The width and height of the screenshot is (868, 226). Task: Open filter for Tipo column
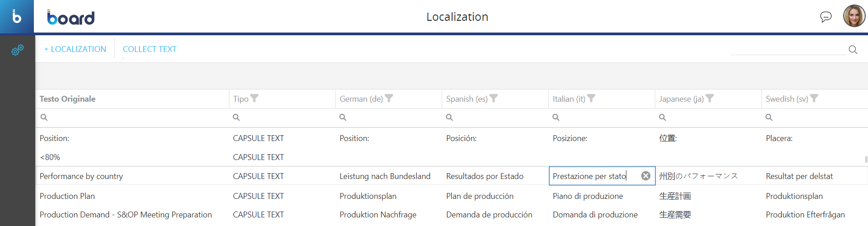tap(255, 98)
